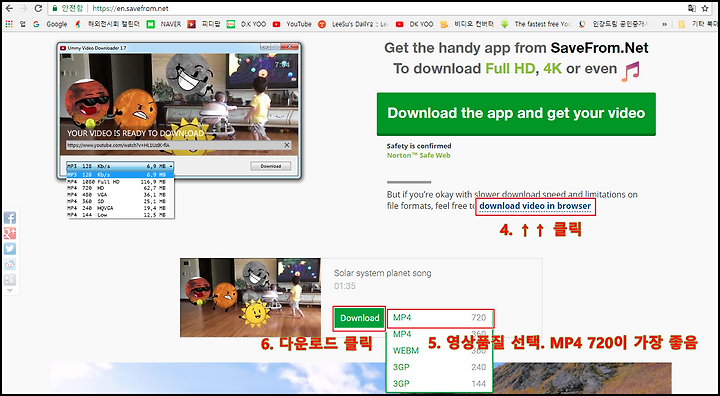Screen dimensions: 720x396
Task: Choose the 3GP 144 format option
Action: tap(440, 384)
